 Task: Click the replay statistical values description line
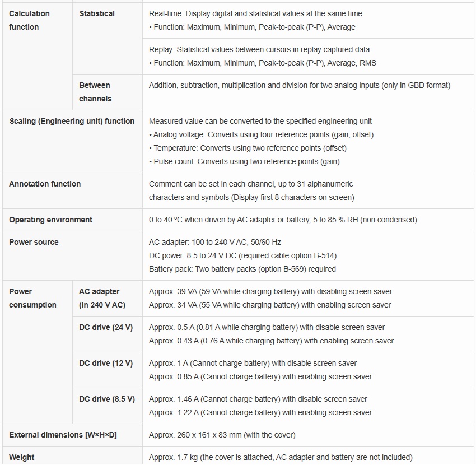(259, 49)
